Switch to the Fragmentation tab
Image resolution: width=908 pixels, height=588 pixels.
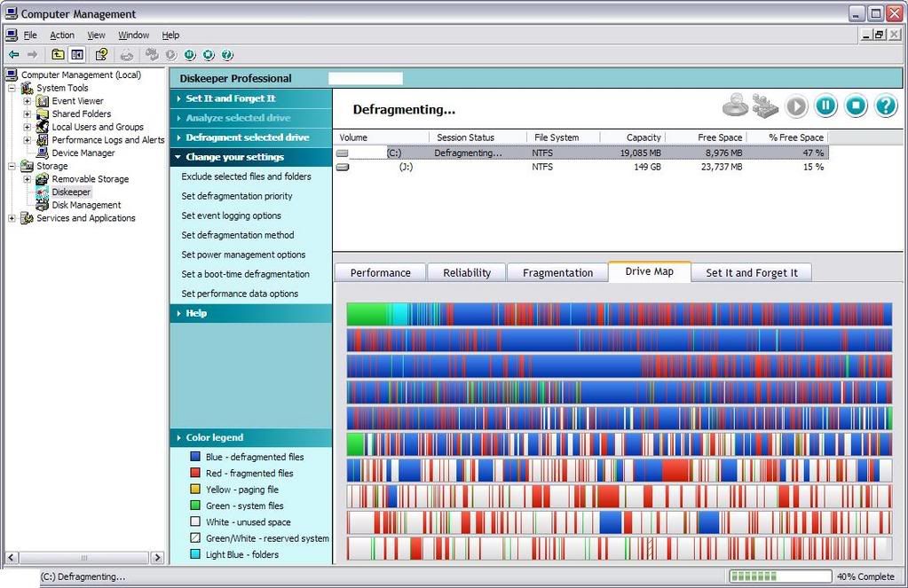(557, 272)
